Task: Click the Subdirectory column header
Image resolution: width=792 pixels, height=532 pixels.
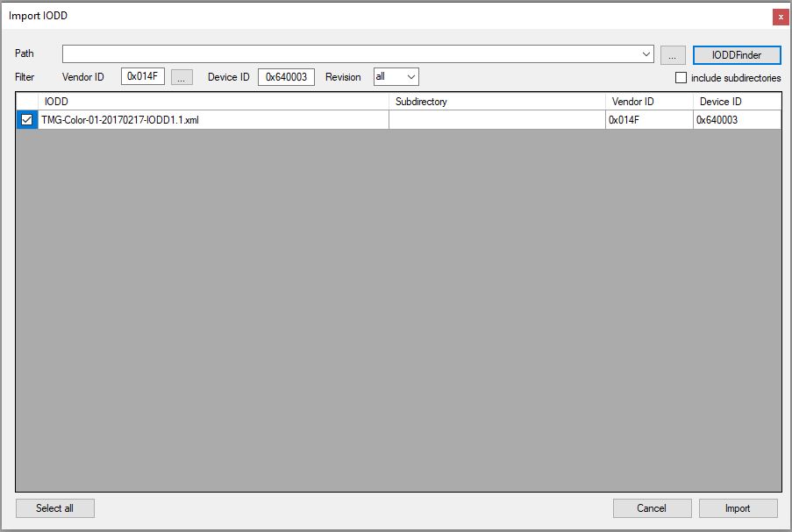Action: 496,100
